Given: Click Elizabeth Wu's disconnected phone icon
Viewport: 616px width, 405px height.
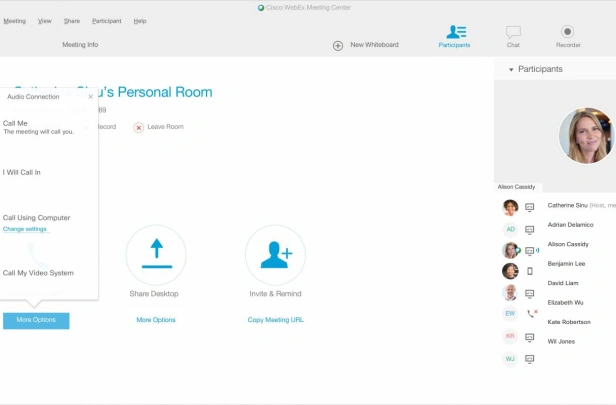Looking at the screenshot, I should [x=532, y=313].
